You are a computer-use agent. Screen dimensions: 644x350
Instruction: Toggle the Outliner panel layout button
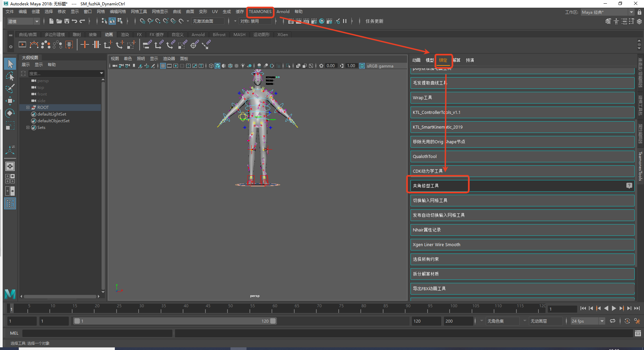click(x=10, y=203)
